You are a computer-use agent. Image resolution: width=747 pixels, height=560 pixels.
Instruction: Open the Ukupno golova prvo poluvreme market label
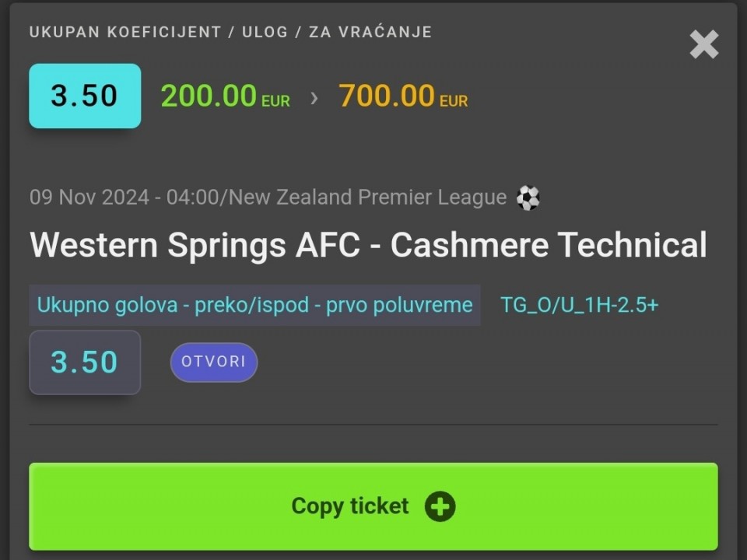(x=254, y=305)
